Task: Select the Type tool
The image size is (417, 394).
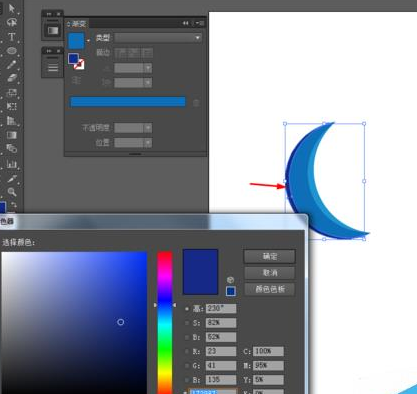Action: [12, 37]
